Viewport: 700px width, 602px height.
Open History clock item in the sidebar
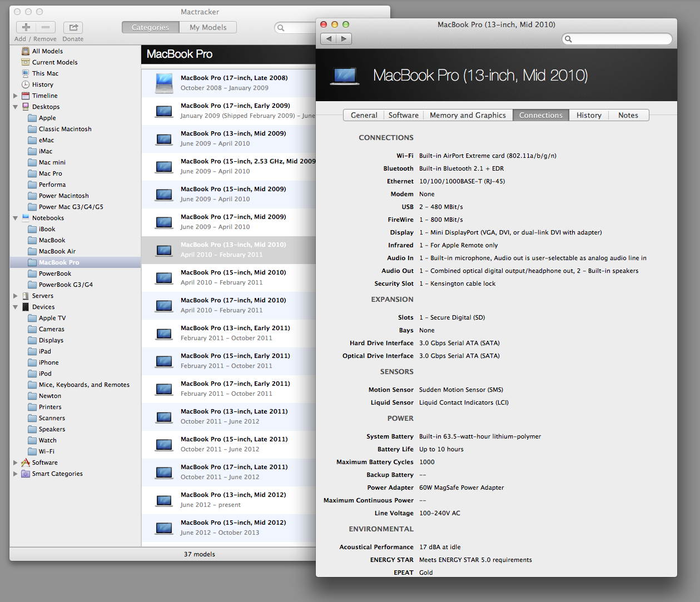(37, 84)
